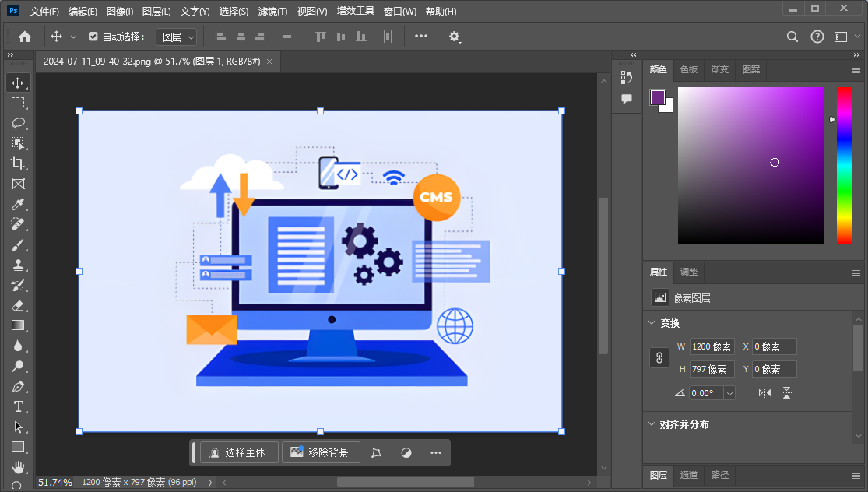This screenshot has height=492, width=868.
Task: Select the Crop tool
Action: tap(18, 163)
